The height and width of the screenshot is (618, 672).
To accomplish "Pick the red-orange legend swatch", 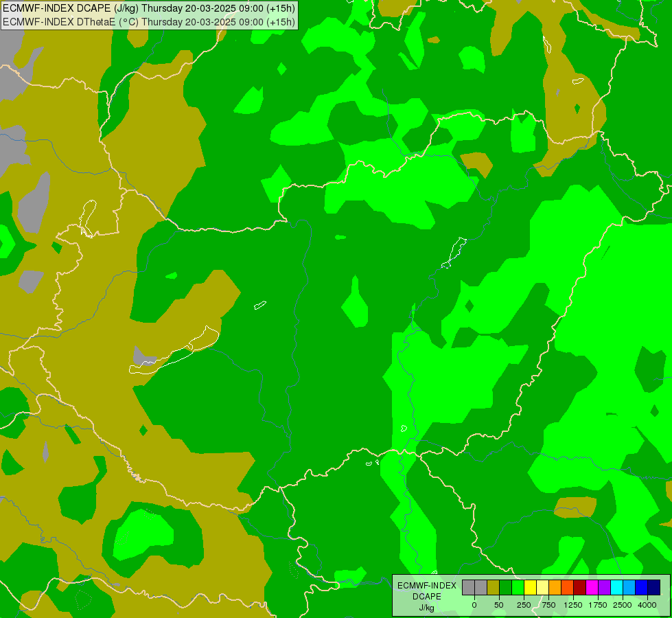I will pos(568,588).
